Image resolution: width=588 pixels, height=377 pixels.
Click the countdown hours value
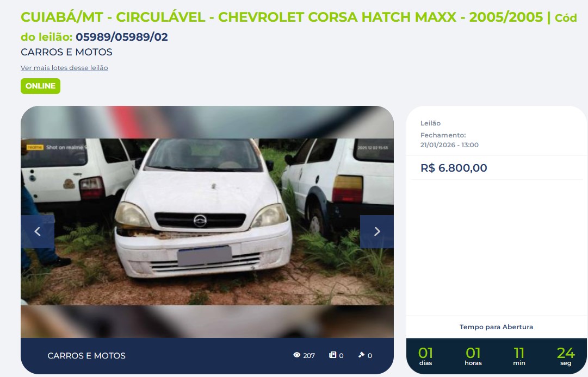pos(473,353)
